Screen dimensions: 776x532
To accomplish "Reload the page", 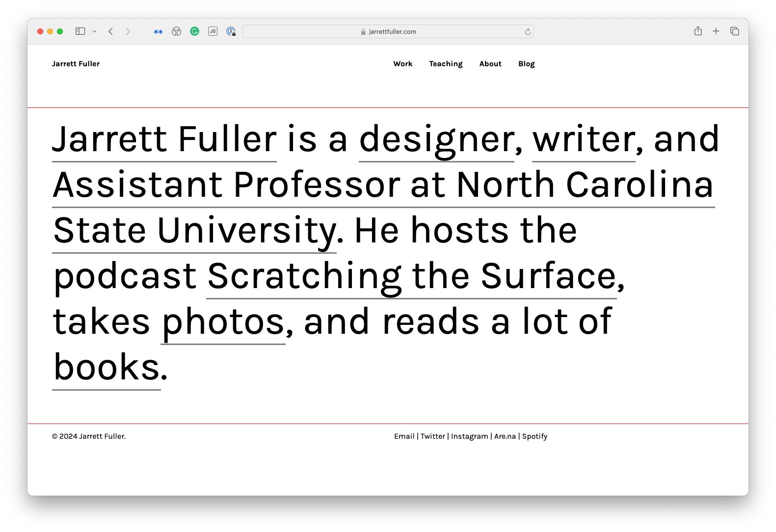I will (528, 31).
